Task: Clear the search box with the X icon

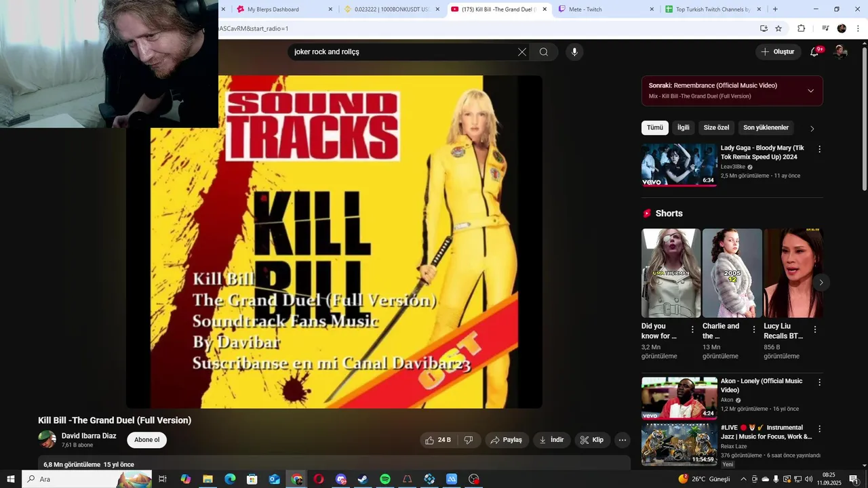Action: pyautogui.click(x=522, y=52)
